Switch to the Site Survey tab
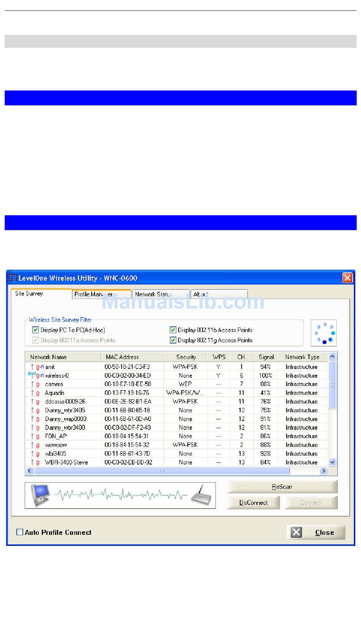Viewport: 361px width, 644px height. click(42, 294)
